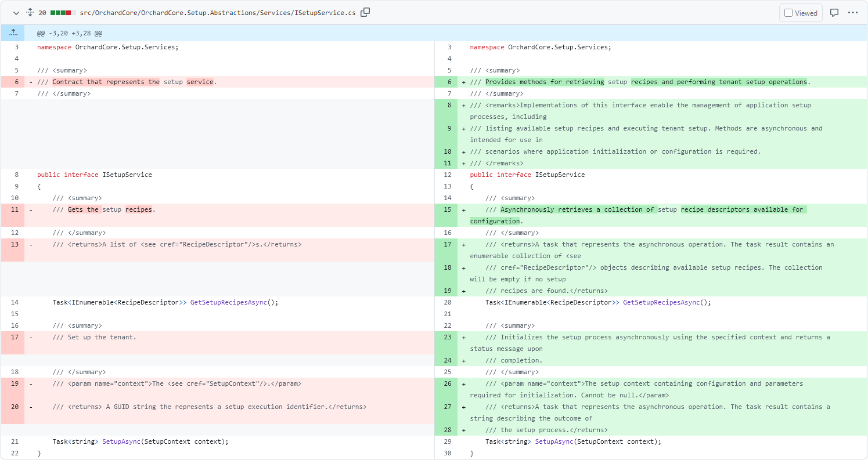Screen dimensions: 868x460
Task: Select added line number 28
Action: (x=446, y=430)
